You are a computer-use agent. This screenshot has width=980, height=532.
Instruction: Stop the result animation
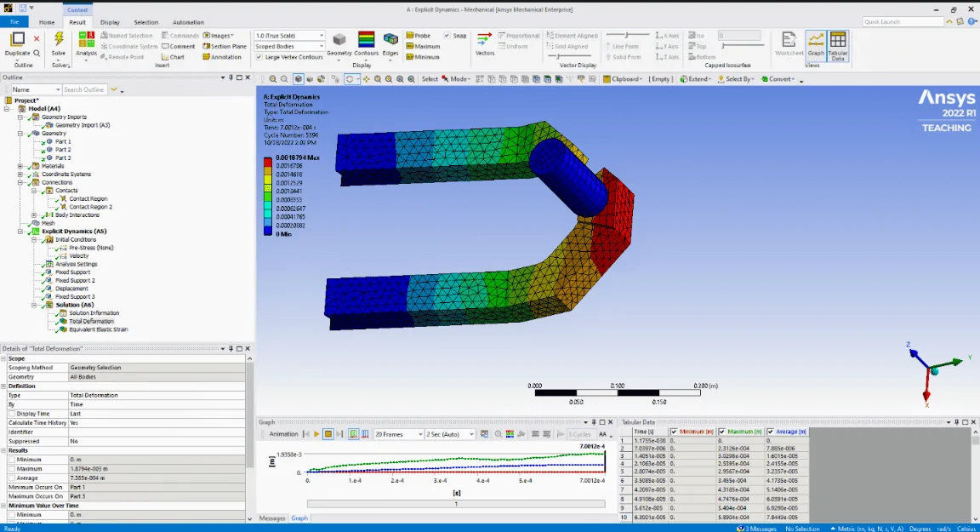(x=328, y=434)
